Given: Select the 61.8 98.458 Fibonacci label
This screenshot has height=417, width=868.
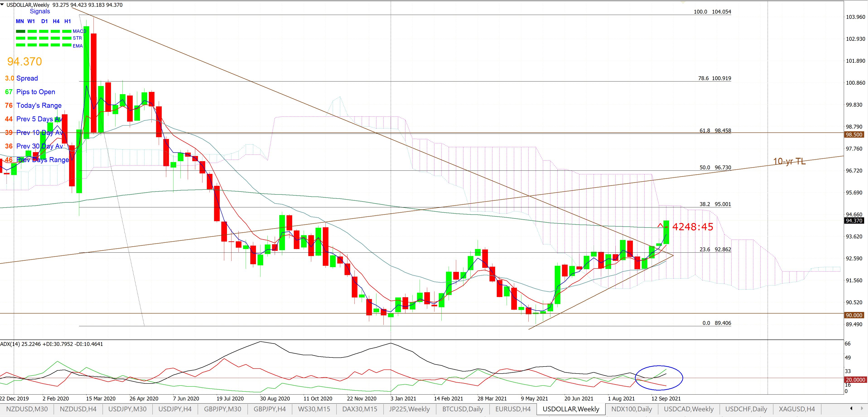Looking at the screenshot, I should click(715, 130).
